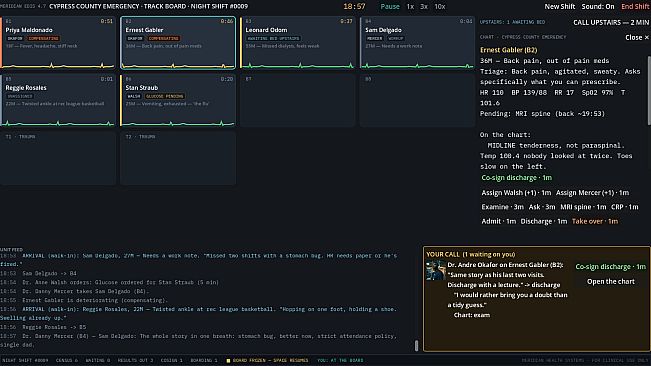Screen dimensions: 651x366
Task: Click Admit · 1m
Action: [x=499, y=221]
